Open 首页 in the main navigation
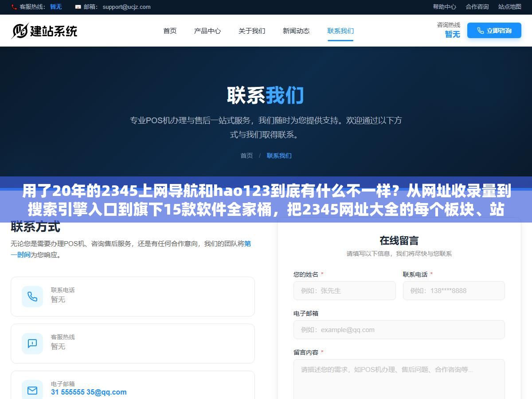This screenshot has height=399, width=532. 170,31
